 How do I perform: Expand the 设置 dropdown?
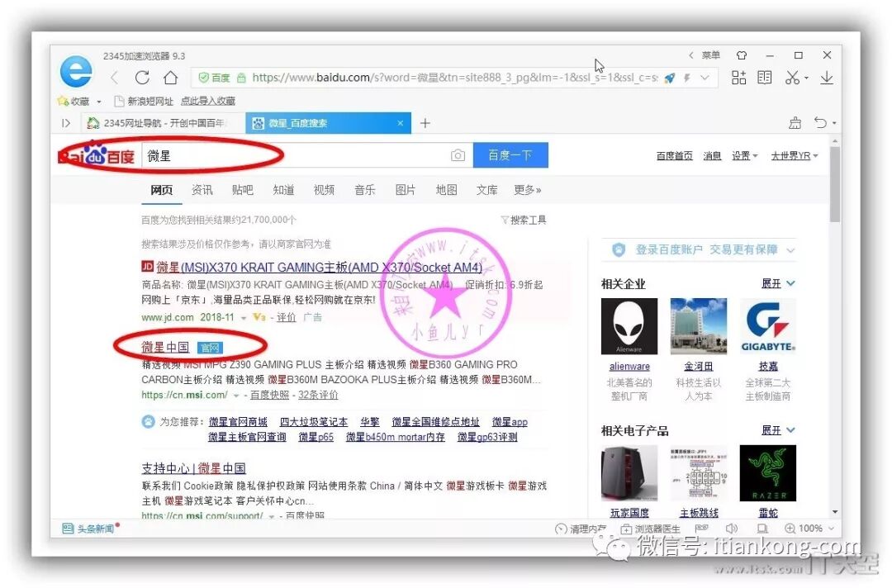pyautogui.click(x=744, y=156)
